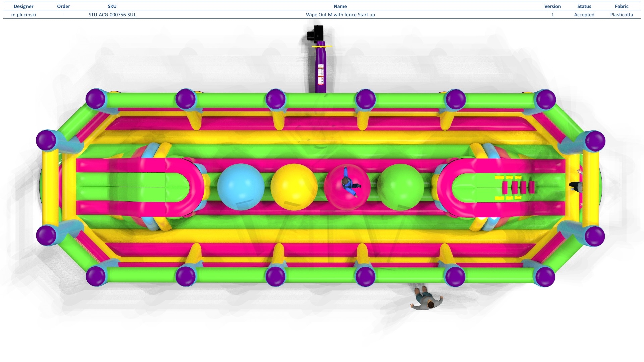Click the Plasticotta fabric value

[x=622, y=15]
